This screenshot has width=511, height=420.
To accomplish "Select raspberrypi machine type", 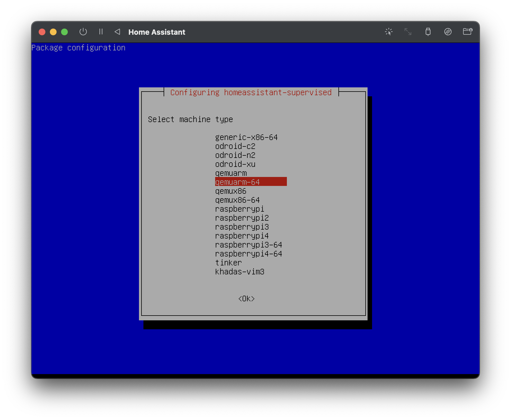I will [240, 209].
